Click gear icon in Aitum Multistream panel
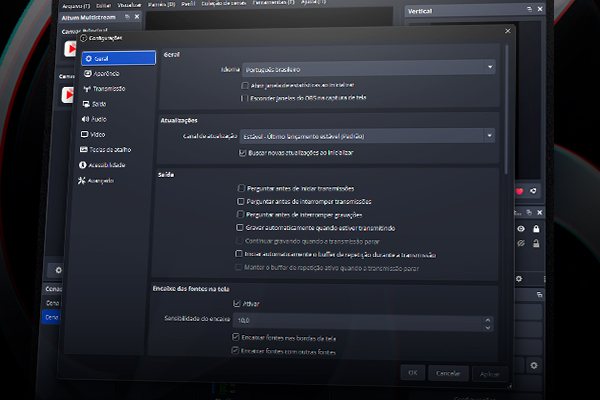 point(58,270)
